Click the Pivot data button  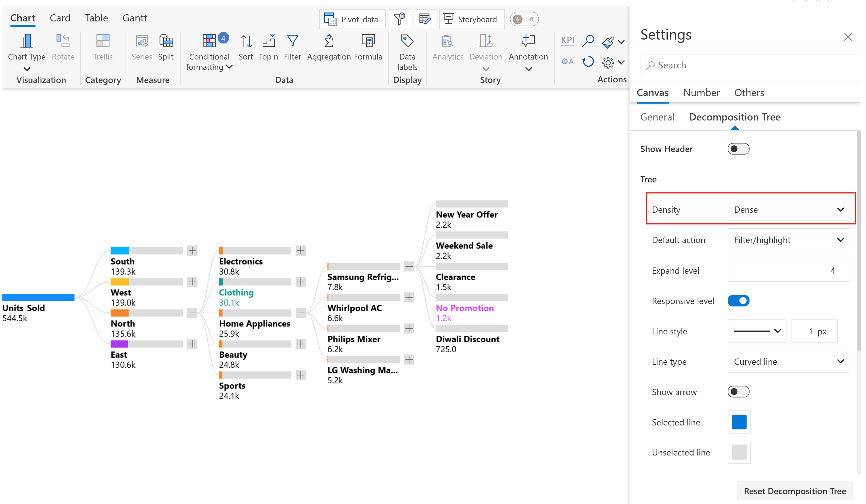point(352,20)
